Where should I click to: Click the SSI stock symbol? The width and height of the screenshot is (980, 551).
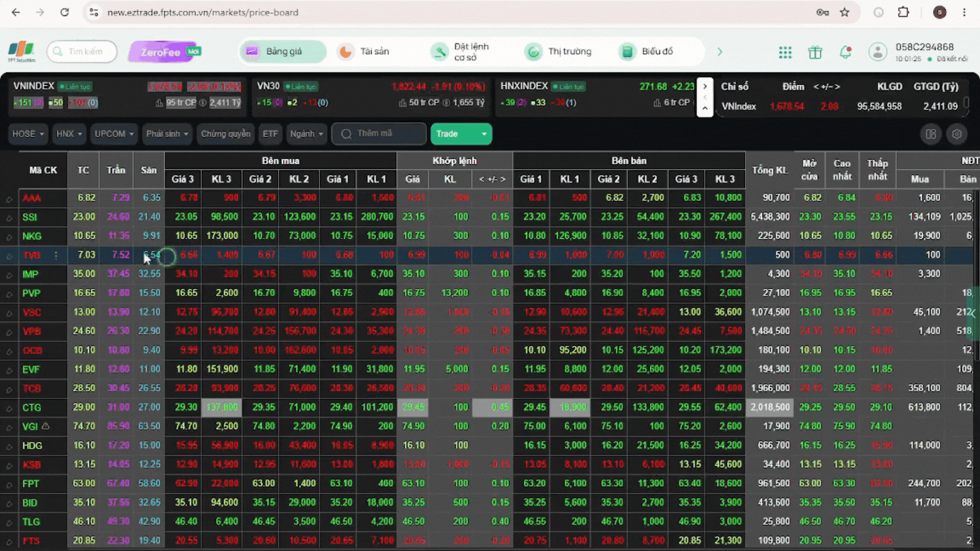(x=30, y=217)
